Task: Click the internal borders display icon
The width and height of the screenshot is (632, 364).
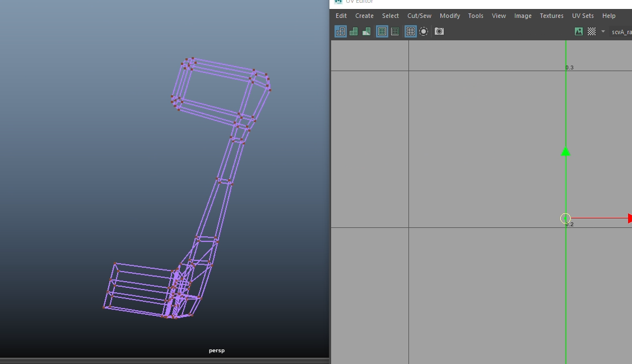Action: click(x=395, y=31)
